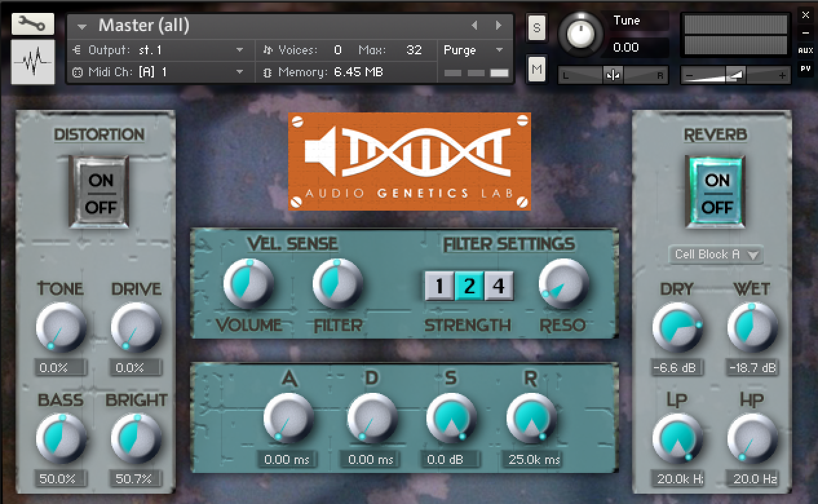
Task: Click the distortion Drive knob
Action: (x=136, y=328)
